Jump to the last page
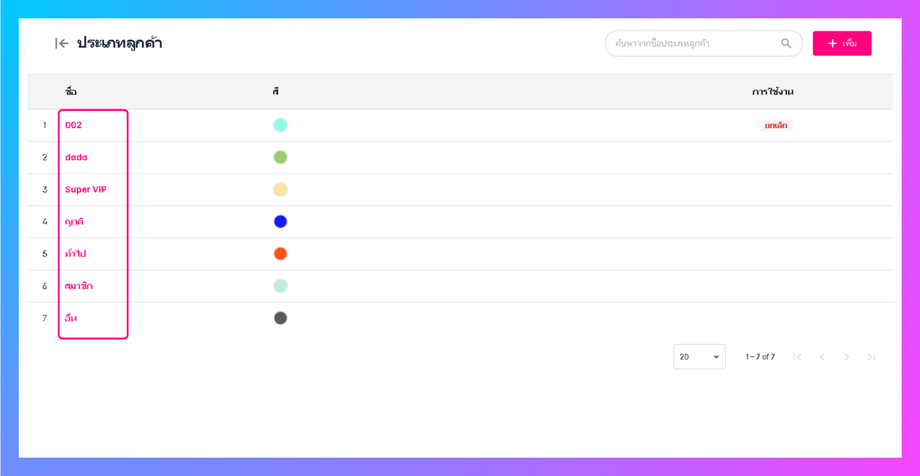Viewport: 920px width, 476px height. [872, 357]
